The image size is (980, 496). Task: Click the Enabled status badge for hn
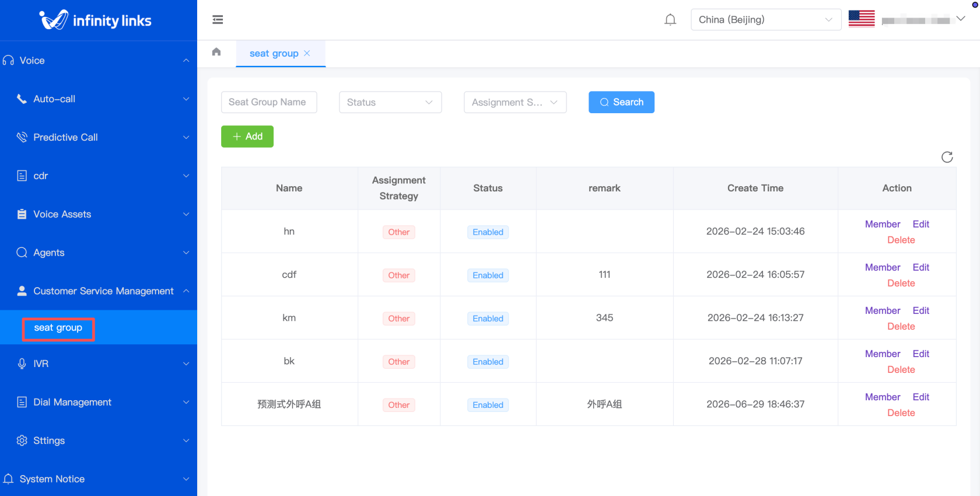pyautogui.click(x=488, y=232)
